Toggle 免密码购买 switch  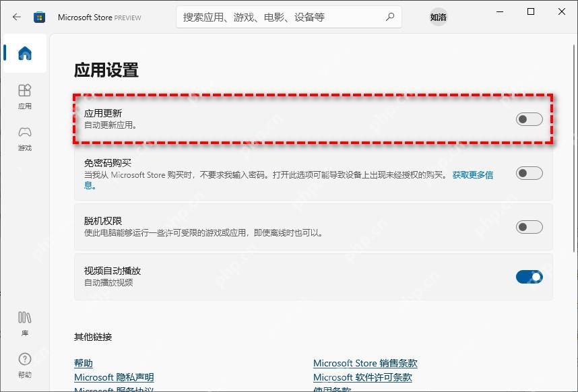(529, 173)
